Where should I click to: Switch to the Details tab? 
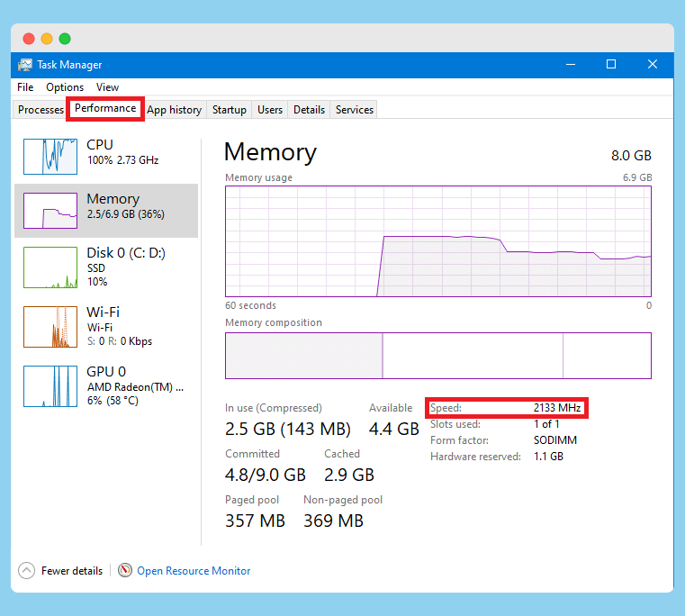click(309, 110)
